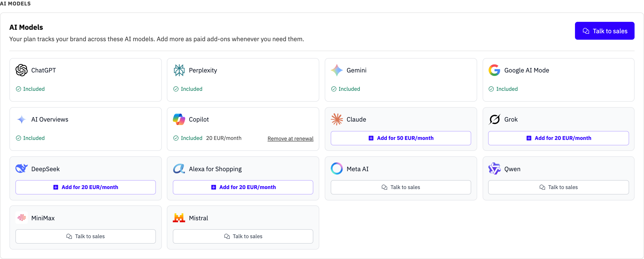
Task: Click the Alexa for Shopping name
Action: pos(215,169)
